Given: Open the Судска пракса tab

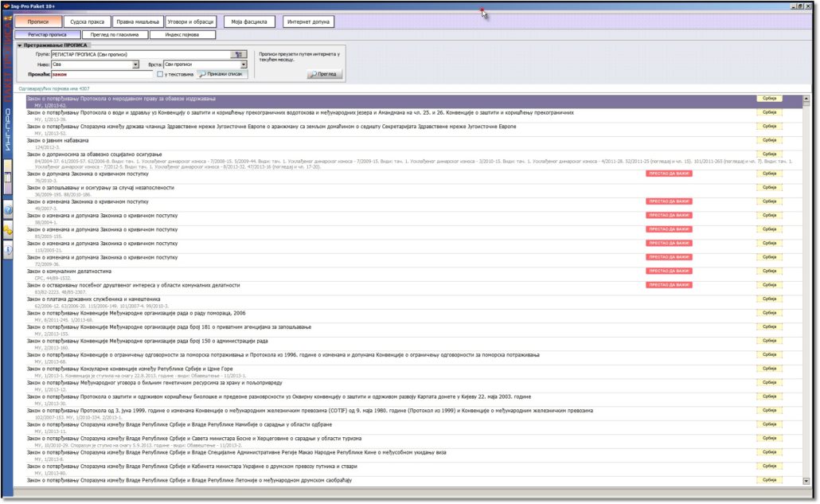Looking at the screenshot, I should tap(87, 22).
